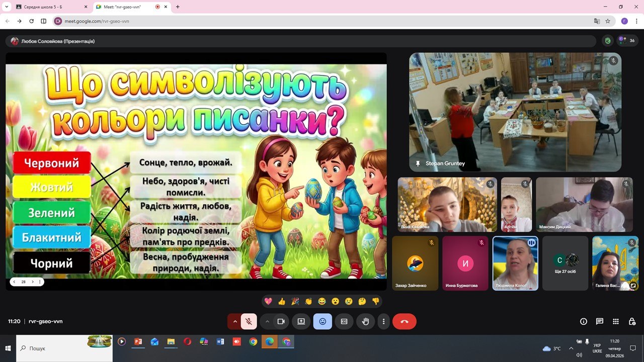Send the party popper emoji reaction

(295, 301)
